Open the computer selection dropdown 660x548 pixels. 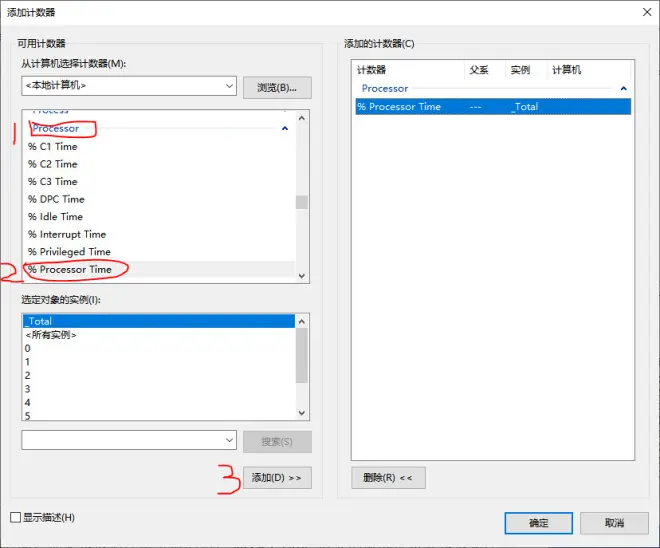[x=129, y=86]
